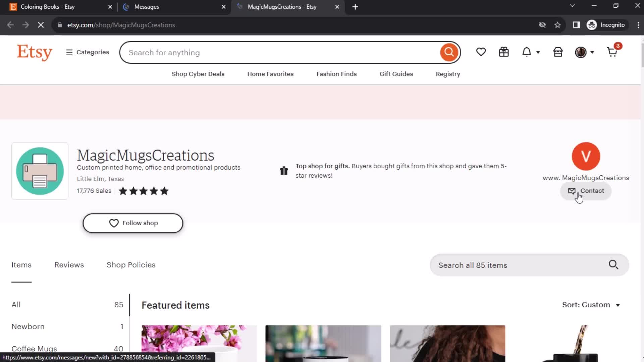644x362 pixels.
Task: Open the gift mode icon
Action: tap(504, 52)
